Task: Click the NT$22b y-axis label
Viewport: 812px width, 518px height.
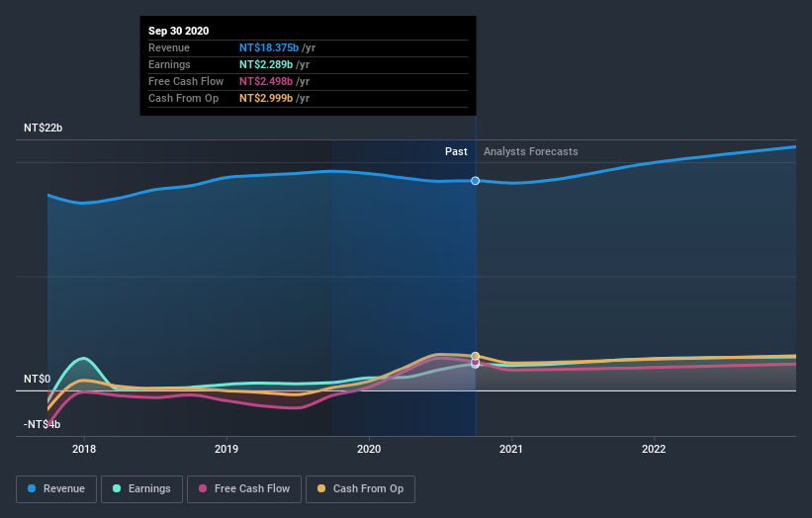Action: tap(43, 128)
